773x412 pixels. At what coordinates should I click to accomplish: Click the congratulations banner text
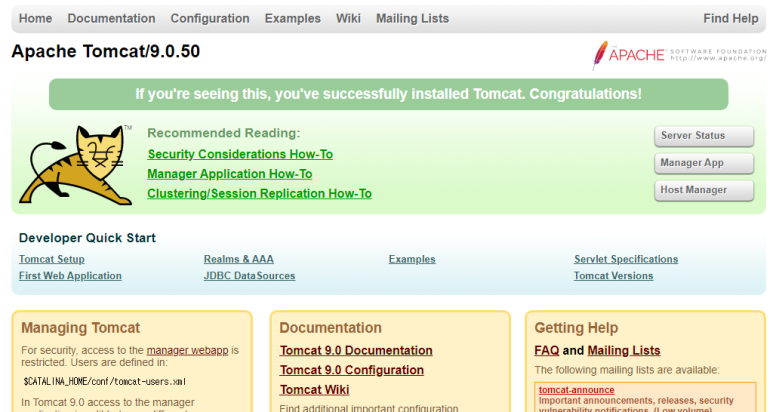[388, 94]
